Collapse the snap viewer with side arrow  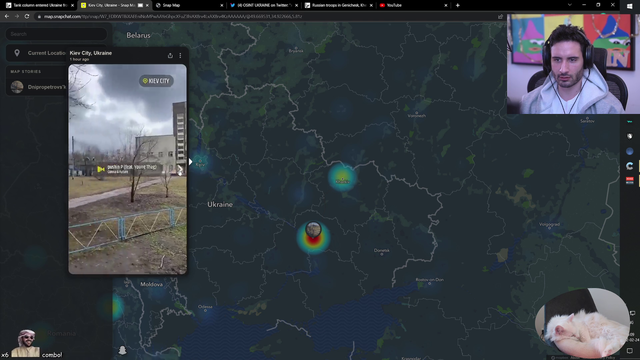pyautogui.click(x=190, y=162)
